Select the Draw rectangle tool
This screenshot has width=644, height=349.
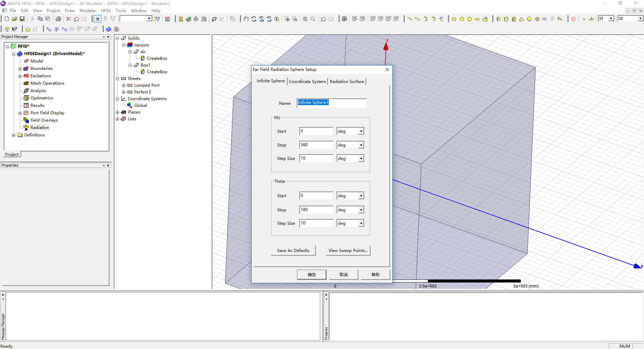pos(454,19)
